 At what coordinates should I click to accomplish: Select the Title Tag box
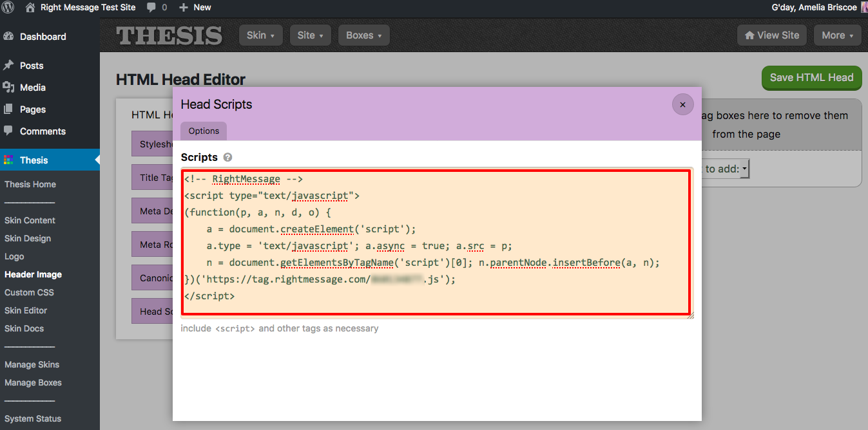pyautogui.click(x=153, y=178)
